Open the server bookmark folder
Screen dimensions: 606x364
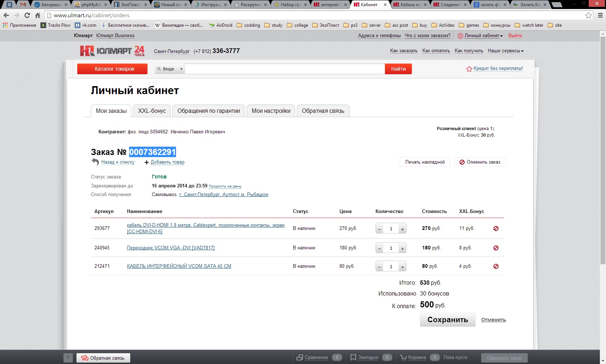pos(371,25)
